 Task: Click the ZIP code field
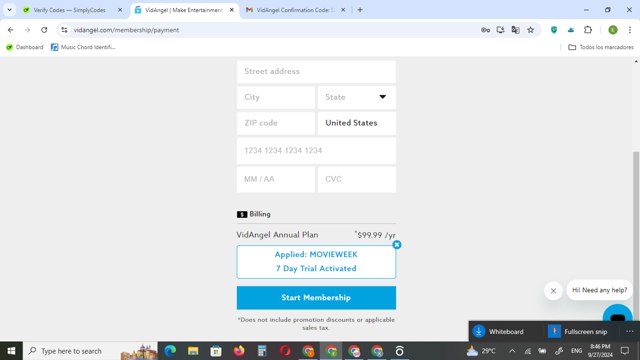point(276,123)
